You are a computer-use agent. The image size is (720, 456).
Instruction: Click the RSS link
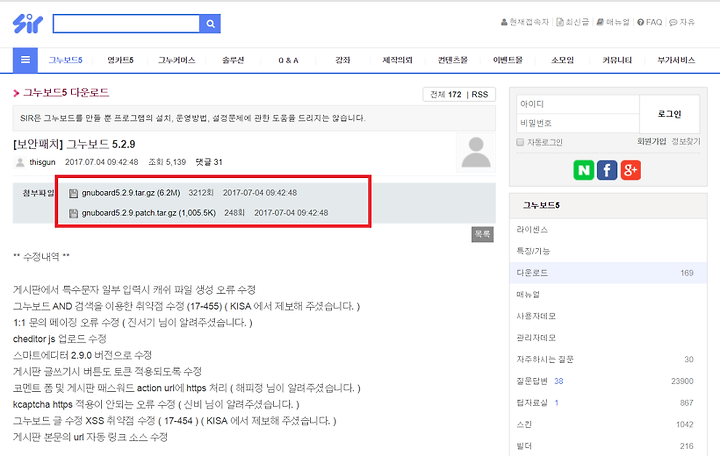(x=480, y=95)
